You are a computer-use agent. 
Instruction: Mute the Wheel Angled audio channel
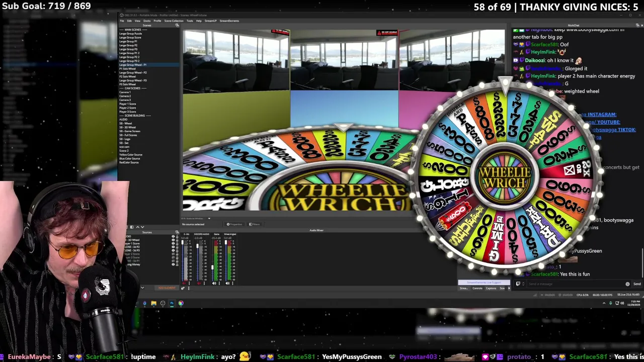point(227,283)
